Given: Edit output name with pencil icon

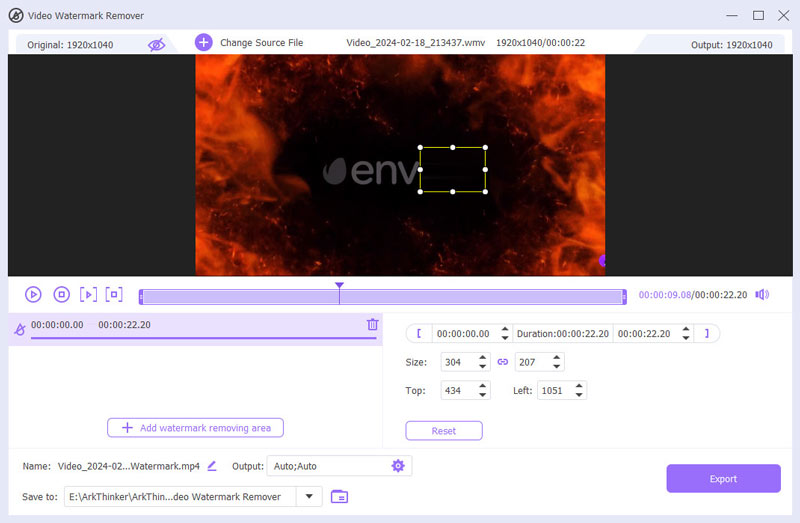Looking at the screenshot, I should (212, 465).
